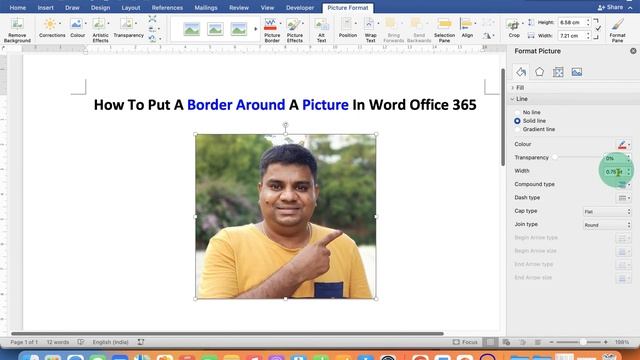Click zoom slider in status bar
The height and width of the screenshot is (360, 640).
click(578, 342)
